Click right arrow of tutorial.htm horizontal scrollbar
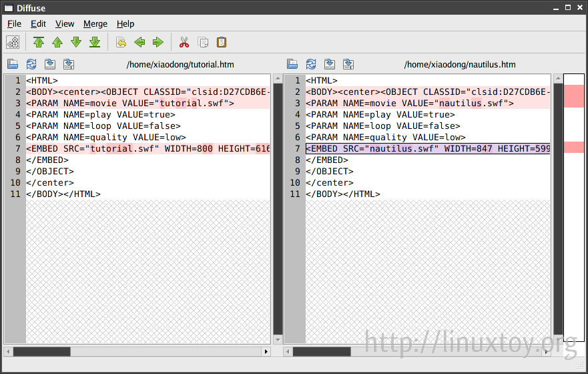 click(266, 351)
